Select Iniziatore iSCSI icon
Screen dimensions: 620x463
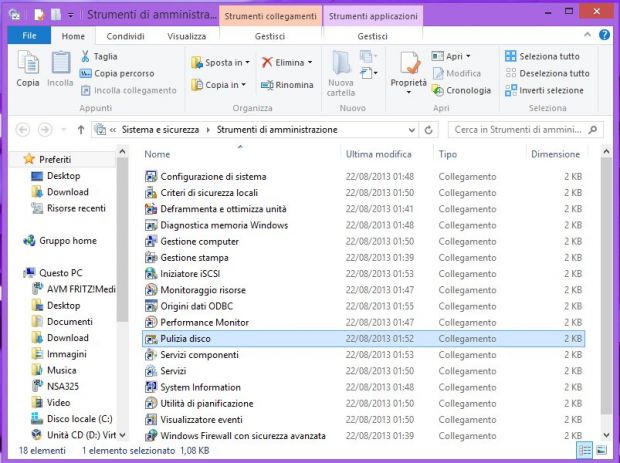[151, 274]
